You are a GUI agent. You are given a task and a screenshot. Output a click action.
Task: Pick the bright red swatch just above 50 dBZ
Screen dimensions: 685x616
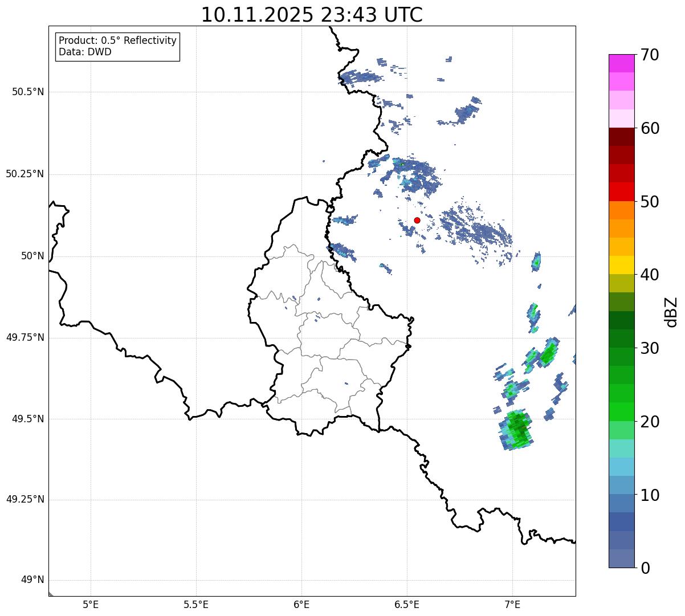click(x=622, y=191)
